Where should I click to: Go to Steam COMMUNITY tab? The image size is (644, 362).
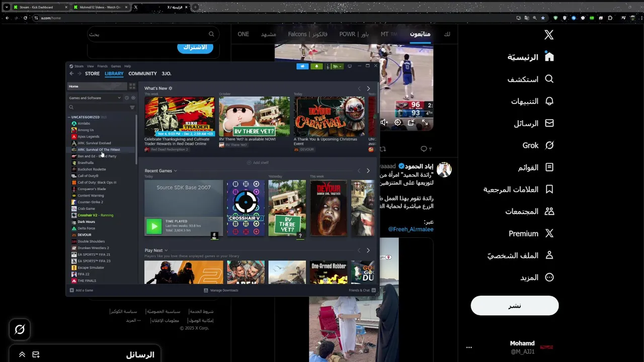142,73
